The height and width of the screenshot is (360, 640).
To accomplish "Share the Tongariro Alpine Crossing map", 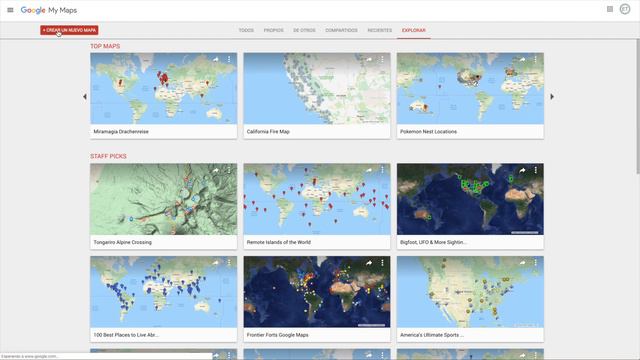I will [216, 170].
